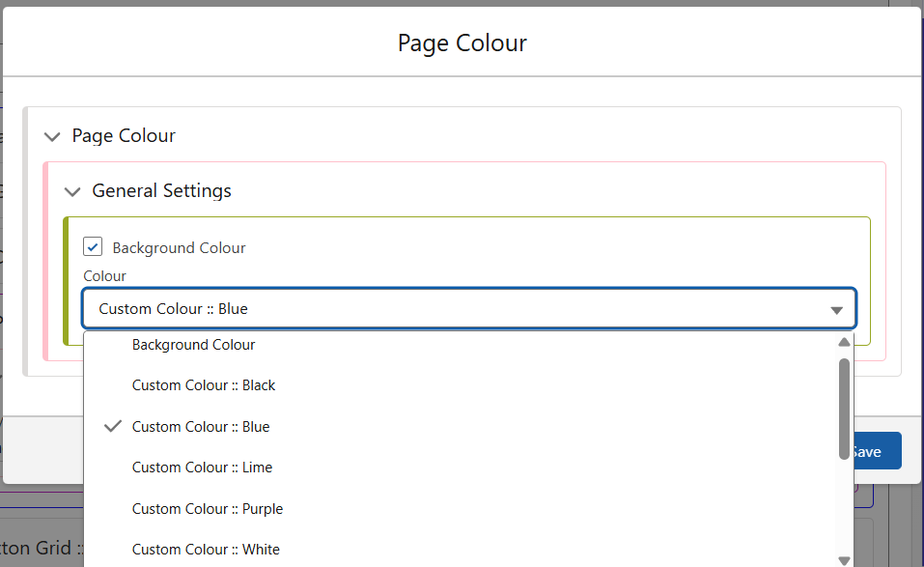Click the Page Colour section heading
Viewport: 924px width, 567px height.
[124, 136]
